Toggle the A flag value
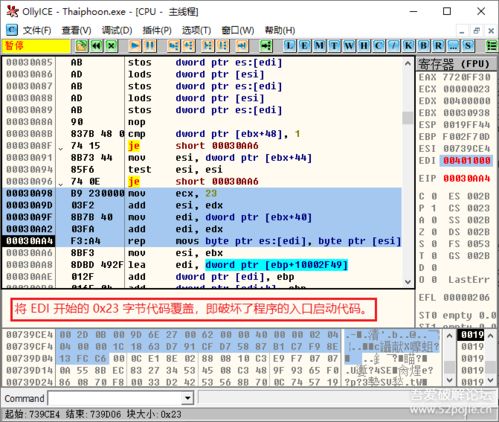The height and width of the screenshot is (422, 499). (x=434, y=220)
